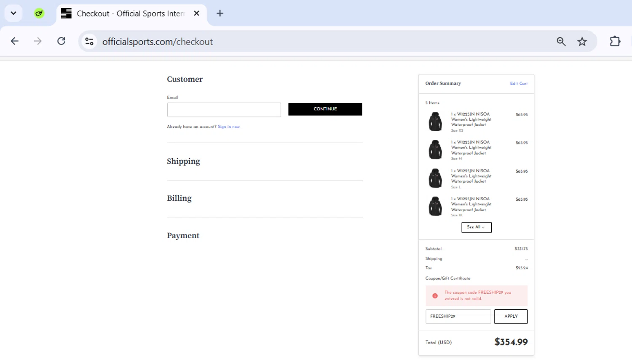Click the browser forward arrow
This screenshot has height=364, width=632.
[x=38, y=41]
